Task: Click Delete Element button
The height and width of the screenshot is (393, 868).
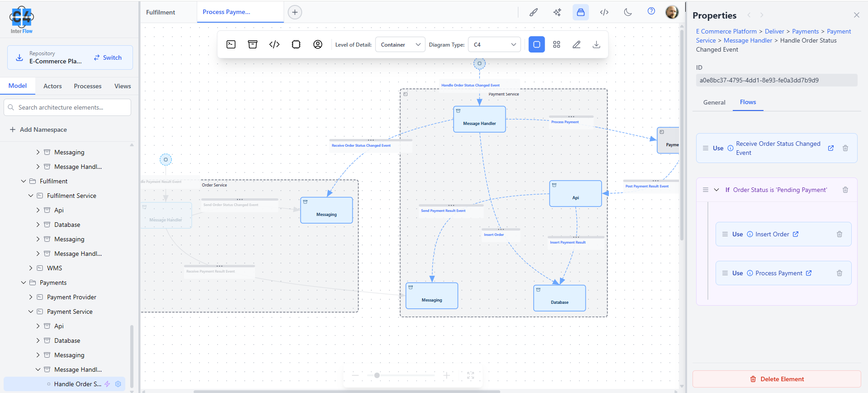Action: (x=777, y=379)
